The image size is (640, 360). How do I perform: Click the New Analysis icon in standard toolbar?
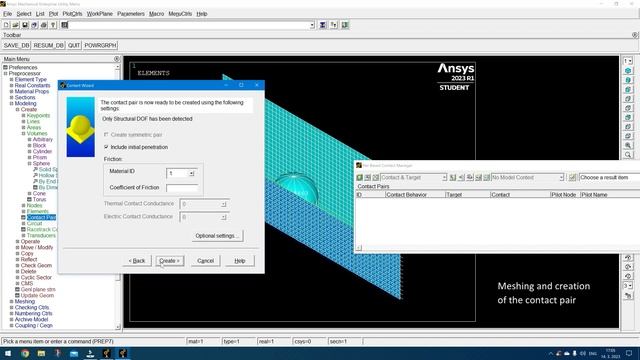pos(6,25)
